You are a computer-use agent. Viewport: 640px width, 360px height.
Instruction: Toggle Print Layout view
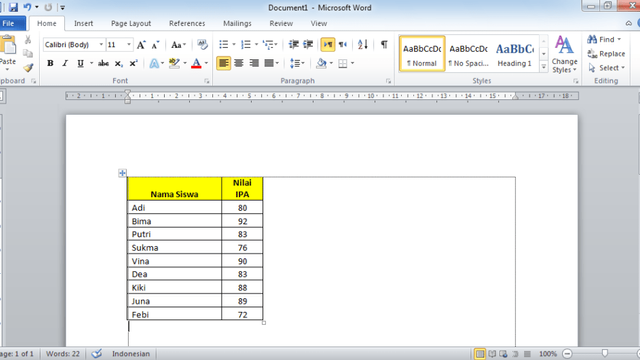click(x=480, y=354)
